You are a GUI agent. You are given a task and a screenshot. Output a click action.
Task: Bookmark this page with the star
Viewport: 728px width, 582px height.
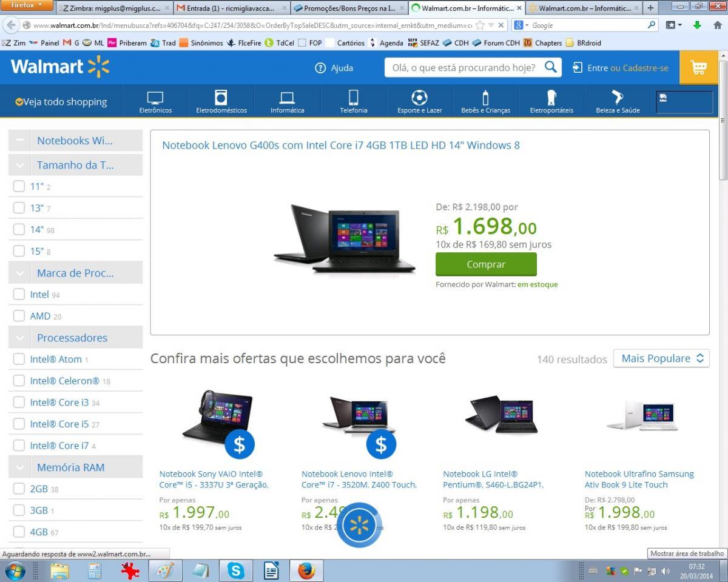click(x=480, y=25)
